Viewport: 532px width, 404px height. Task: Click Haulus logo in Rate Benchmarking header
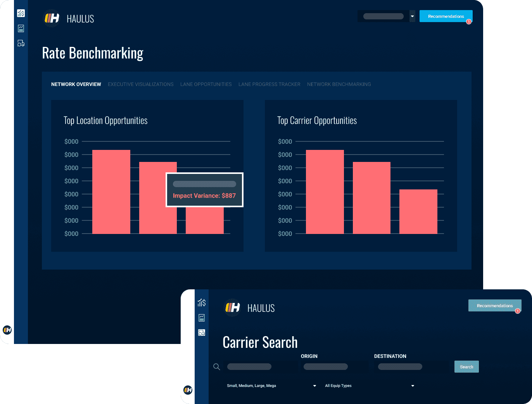coord(52,18)
